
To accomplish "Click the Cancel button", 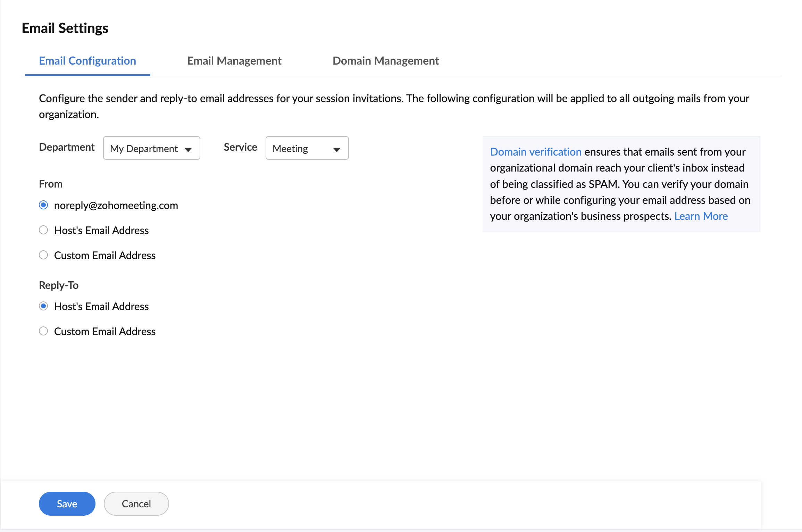I will tap(136, 504).
